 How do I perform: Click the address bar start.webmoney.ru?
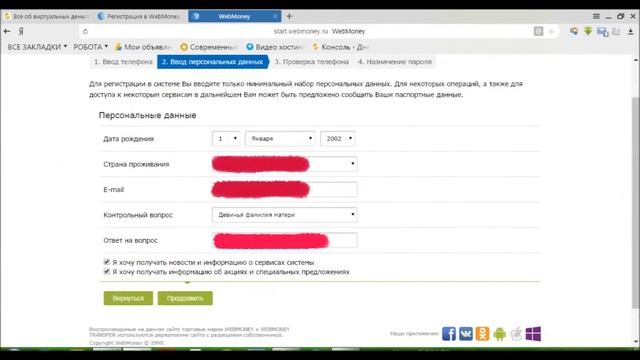[x=319, y=31]
